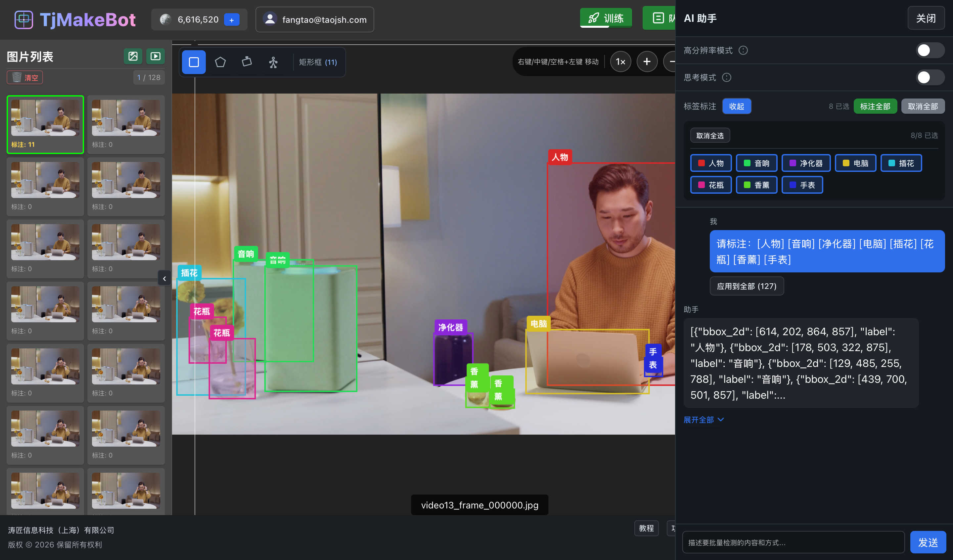Select the keypoint skeleton tool
953x560 pixels.
click(x=273, y=62)
